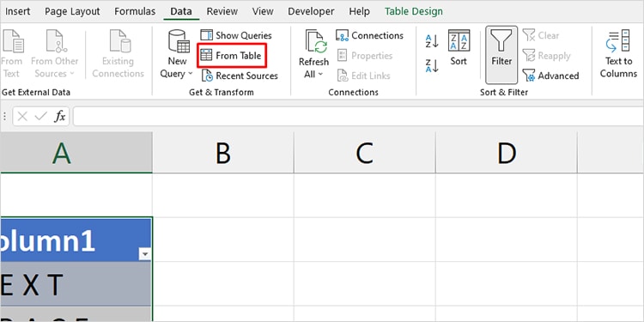Click the From Table button
This screenshot has height=322, width=644.
click(x=232, y=56)
